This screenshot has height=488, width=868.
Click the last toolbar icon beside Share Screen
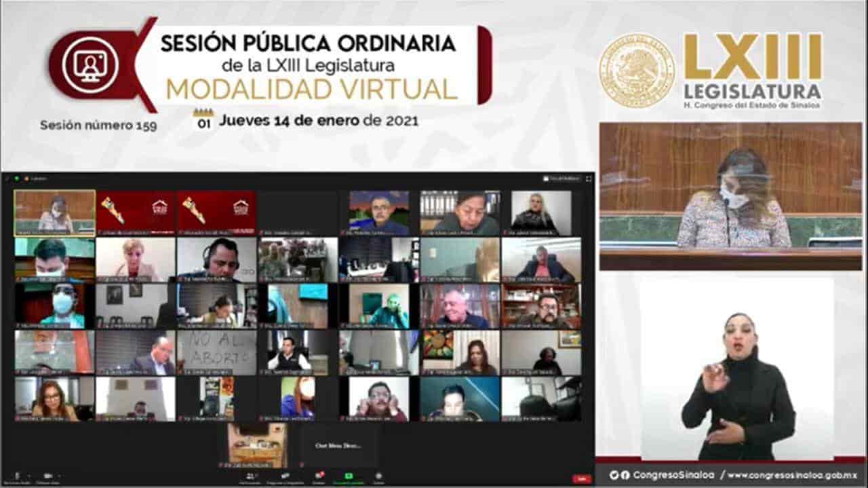click(x=378, y=476)
